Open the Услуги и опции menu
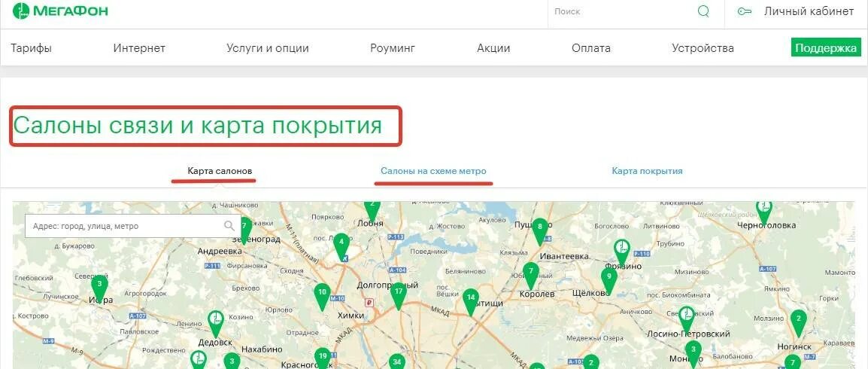The image size is (868, 369). pyautogui.click(x=268, y=48)
